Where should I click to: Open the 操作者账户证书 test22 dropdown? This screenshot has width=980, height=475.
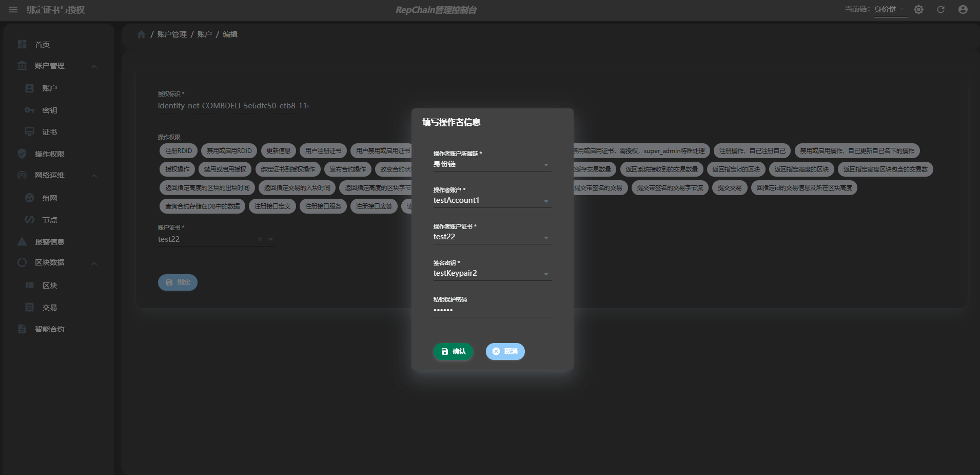[x=492, y=237]
